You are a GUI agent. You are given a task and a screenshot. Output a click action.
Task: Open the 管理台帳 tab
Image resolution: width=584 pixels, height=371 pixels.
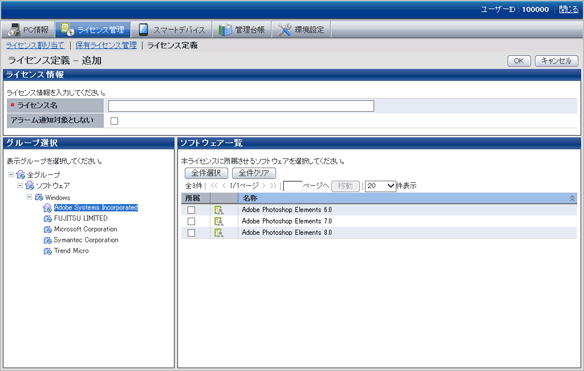(x=242, y=29)
